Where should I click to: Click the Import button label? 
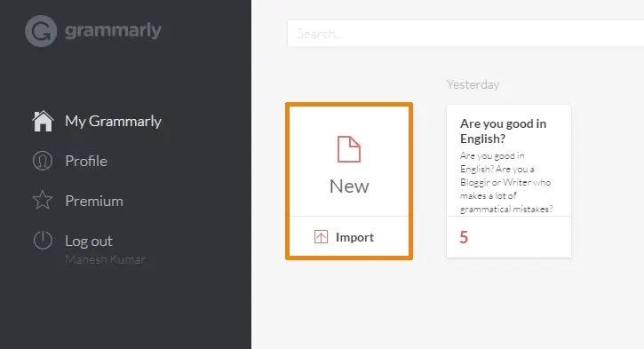point(354,237)
